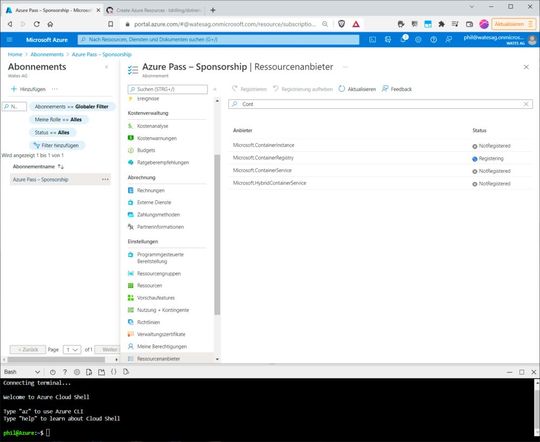540x442 pixels.
Task: Click the resource menu Suchen field
Action: [x=167, y=89]
